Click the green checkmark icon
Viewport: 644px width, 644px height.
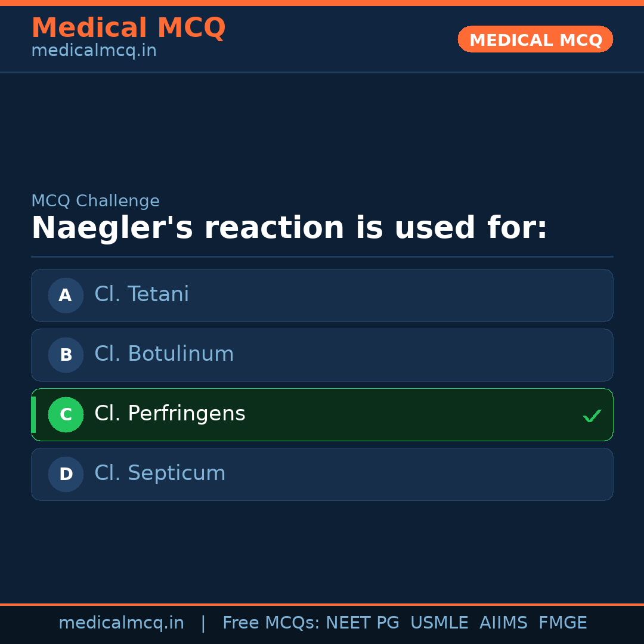coord(592,416)
